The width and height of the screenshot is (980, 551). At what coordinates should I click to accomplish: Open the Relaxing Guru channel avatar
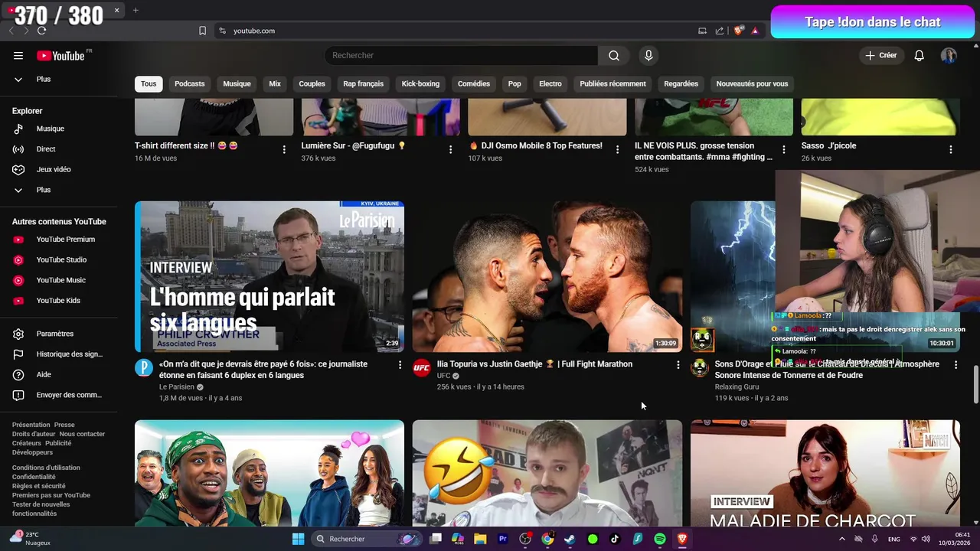tap(700, 368)
